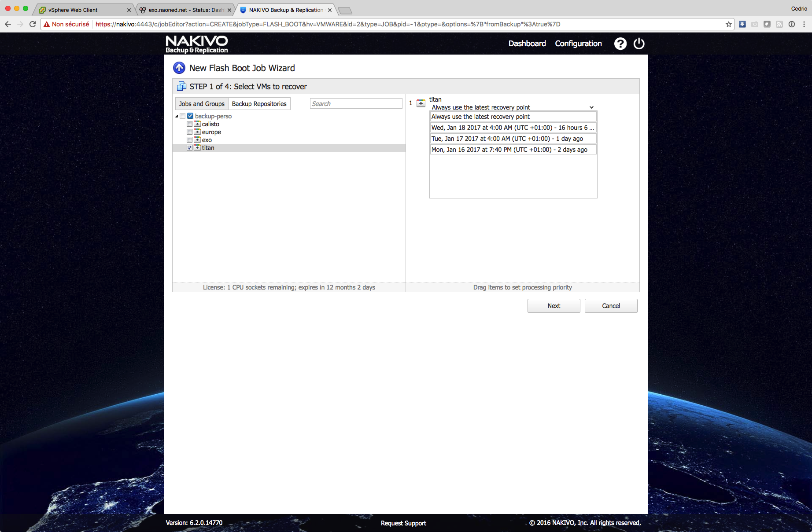812x532 pixels.
Task: Reload the page with the refresh icon
Action: (x=33, y=24)
